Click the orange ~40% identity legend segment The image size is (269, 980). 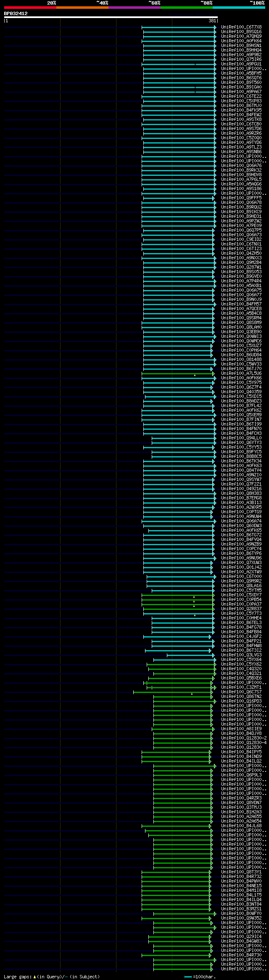pyautogui.click(x=82, y=8)
